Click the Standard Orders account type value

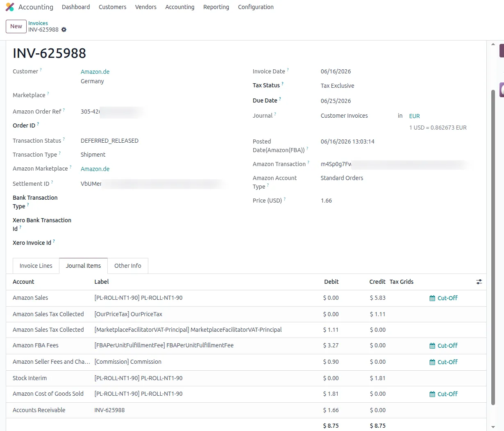[x=342, y=178]
